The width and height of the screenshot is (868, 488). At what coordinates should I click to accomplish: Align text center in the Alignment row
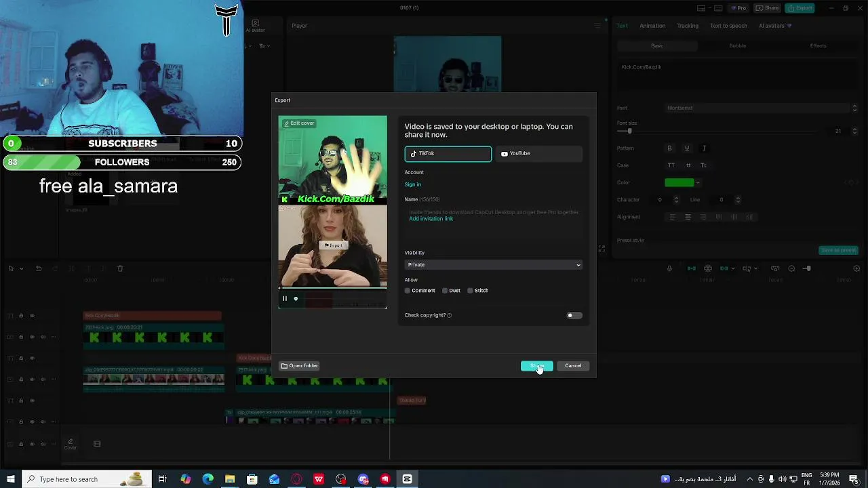click(688, 217)
